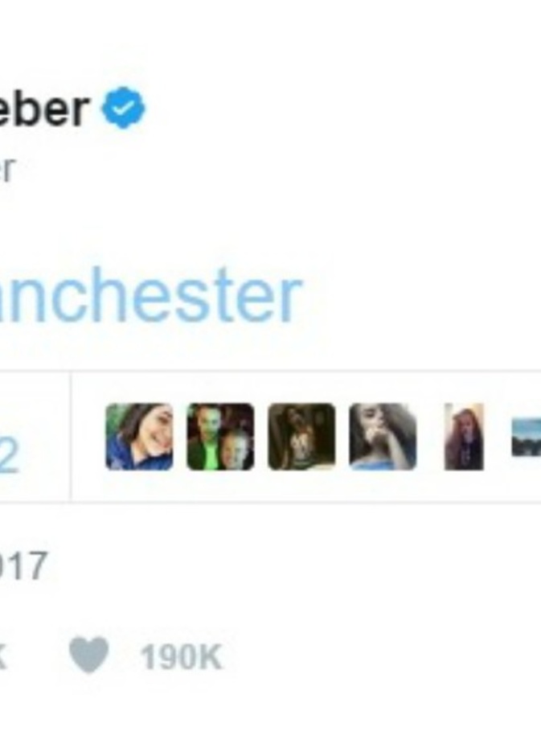The image size is (541, 756).
Task: Show the 190K likes count
Action: click(181, 657)
